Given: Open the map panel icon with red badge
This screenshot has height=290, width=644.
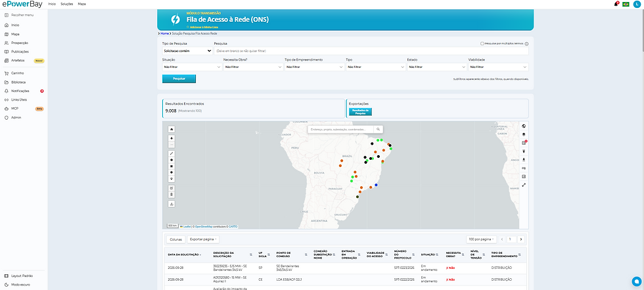Looking at the screenshot, I should tap(524, 143).
